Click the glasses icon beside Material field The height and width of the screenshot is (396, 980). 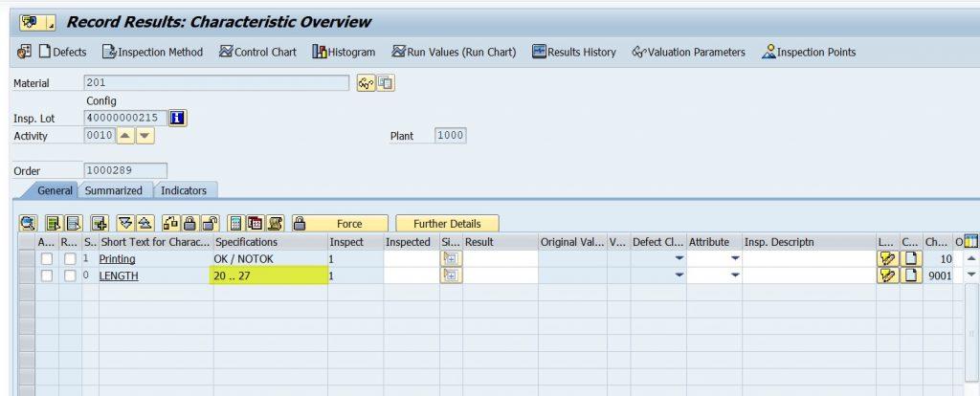tap(367, 82)
